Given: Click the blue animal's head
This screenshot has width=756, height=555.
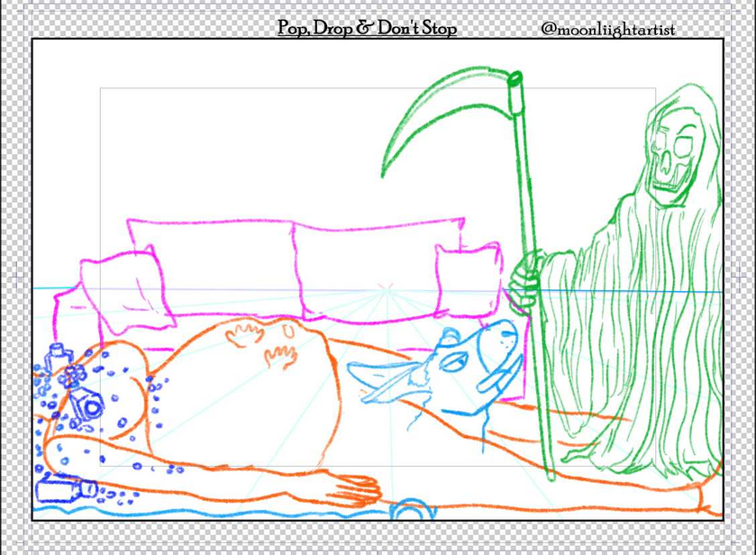Looking at the screenshot, I should tap(482, 355).
